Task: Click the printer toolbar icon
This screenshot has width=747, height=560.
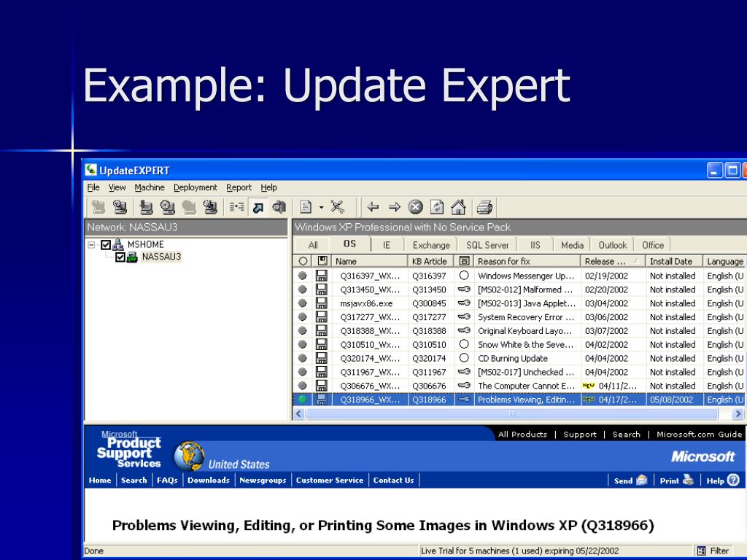Action: pyautogui.click(x=484, y=207)
